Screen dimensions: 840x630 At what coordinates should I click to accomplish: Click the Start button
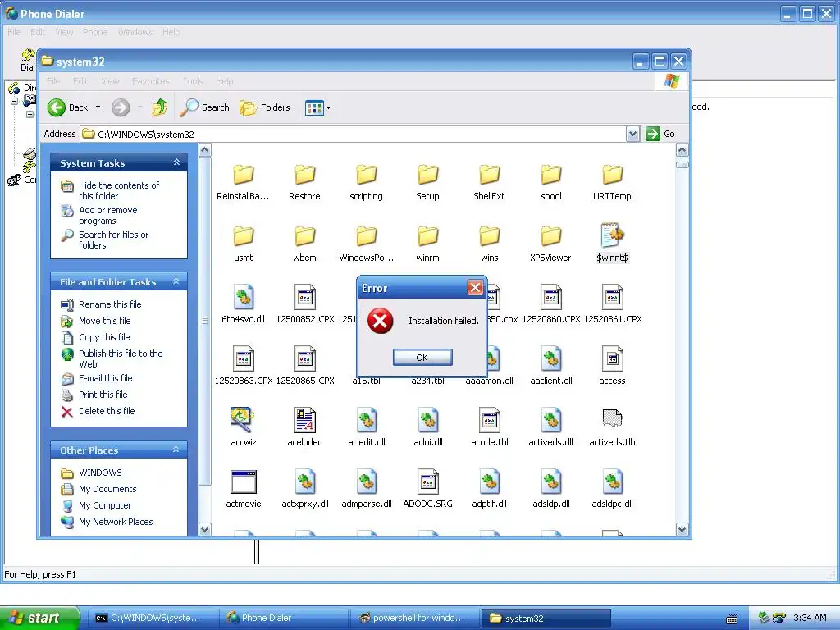[39, 618]
